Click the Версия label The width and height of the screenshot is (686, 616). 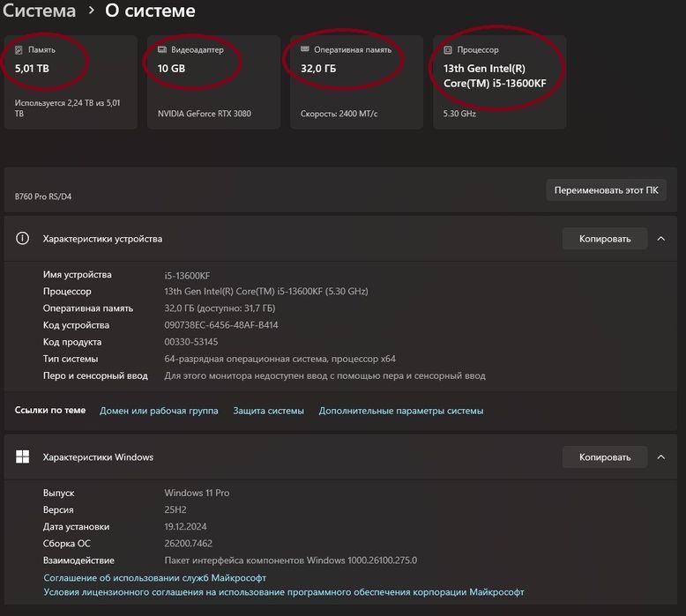(58, 509)
